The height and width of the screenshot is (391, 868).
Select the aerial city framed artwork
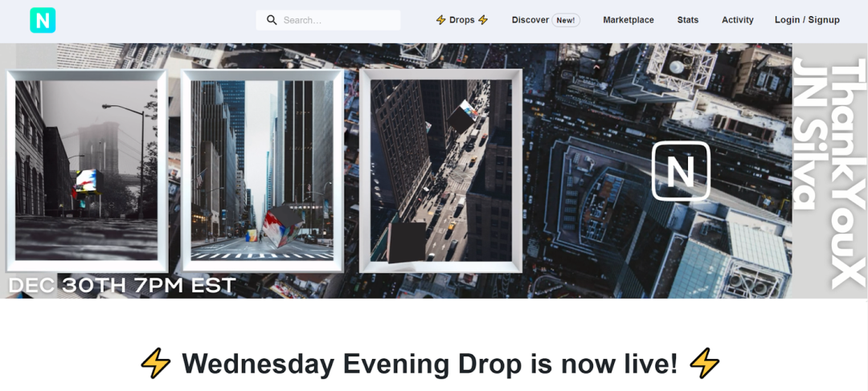[x=440, y=170]
